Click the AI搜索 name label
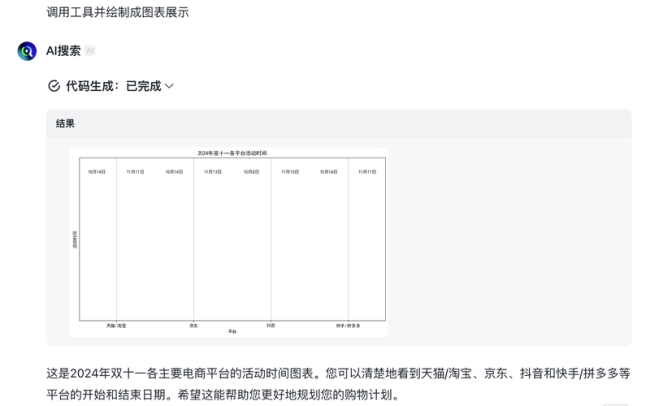Viewport: 650px width, 406px height. click(x=63, y=51)
